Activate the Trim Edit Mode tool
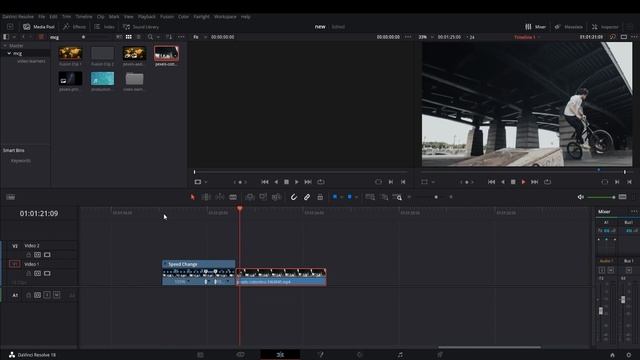 click(x=206, y=197)
